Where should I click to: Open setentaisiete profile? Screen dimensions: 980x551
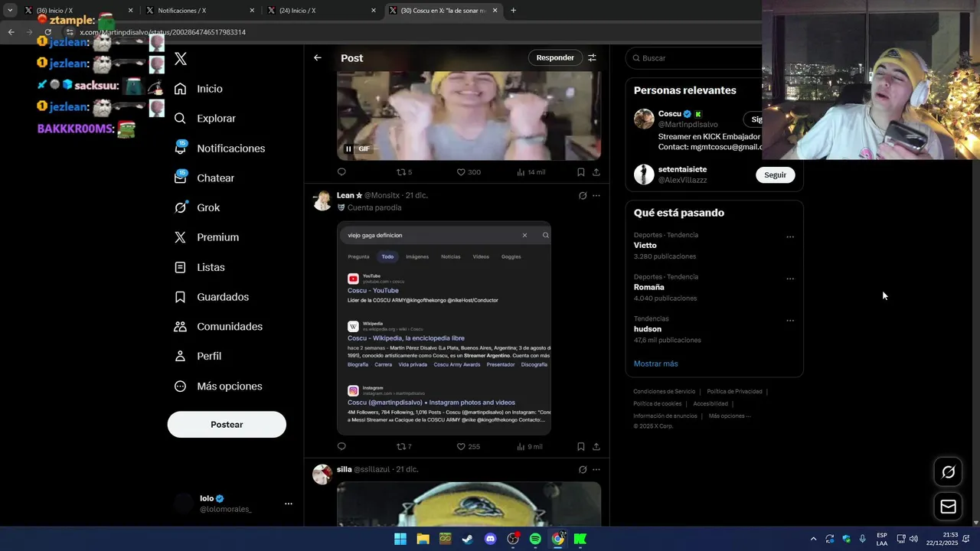pyautogui.click(x=682, y=170)
